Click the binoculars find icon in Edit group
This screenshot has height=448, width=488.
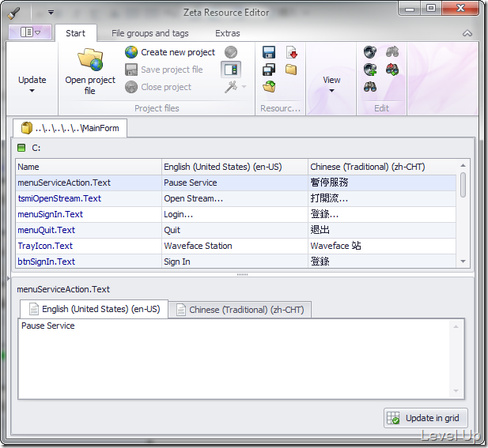click(x=370, y=87)
